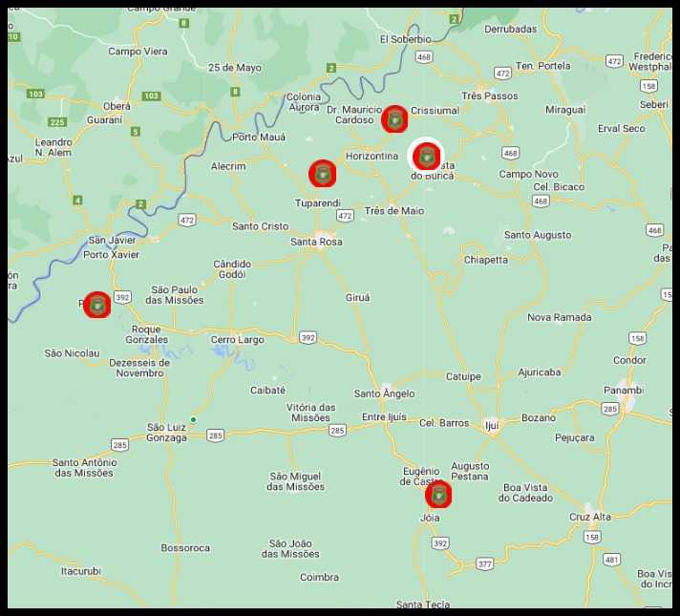Screen dimensions: 680x616
Task: Click the route 5 shield below Oberá
Action: coord(136,131)
